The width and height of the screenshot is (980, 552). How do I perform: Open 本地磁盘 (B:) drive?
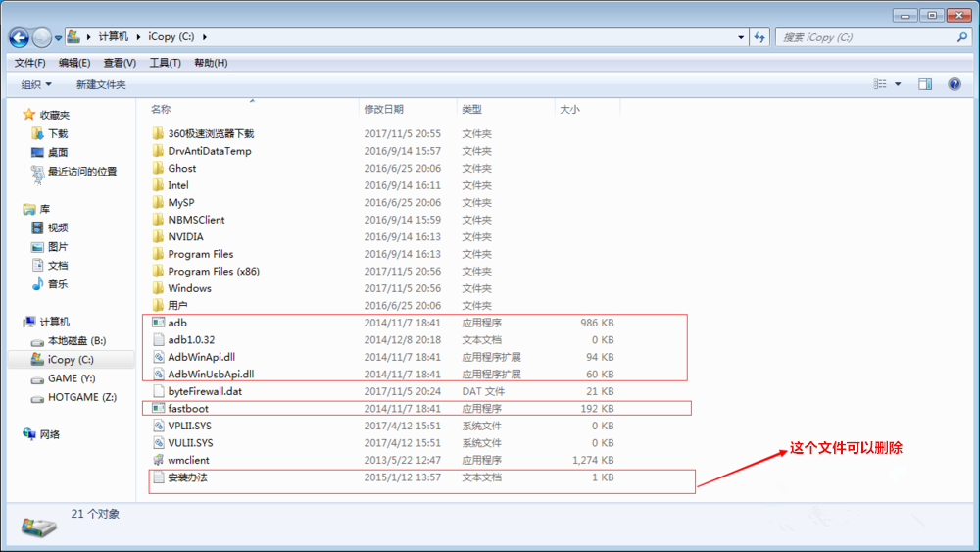[76, 340]
